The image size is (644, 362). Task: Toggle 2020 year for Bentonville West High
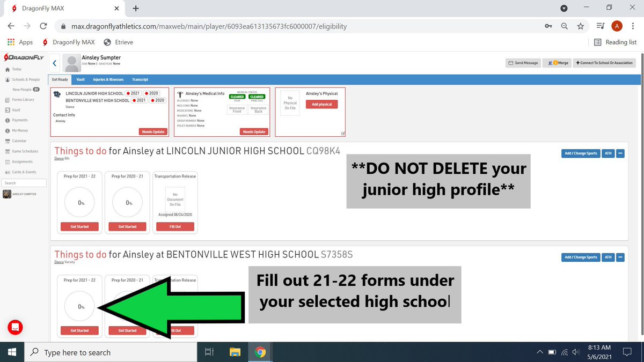[157, 100]
